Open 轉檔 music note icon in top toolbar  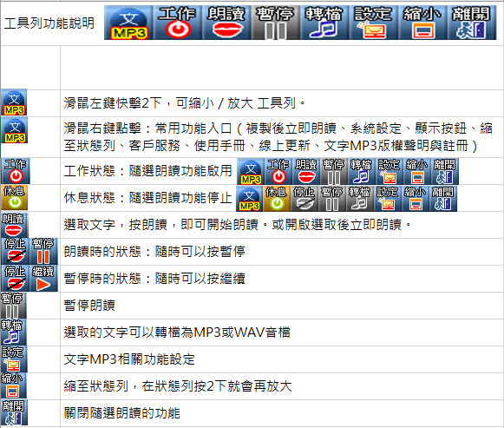(x=324, y=23)
